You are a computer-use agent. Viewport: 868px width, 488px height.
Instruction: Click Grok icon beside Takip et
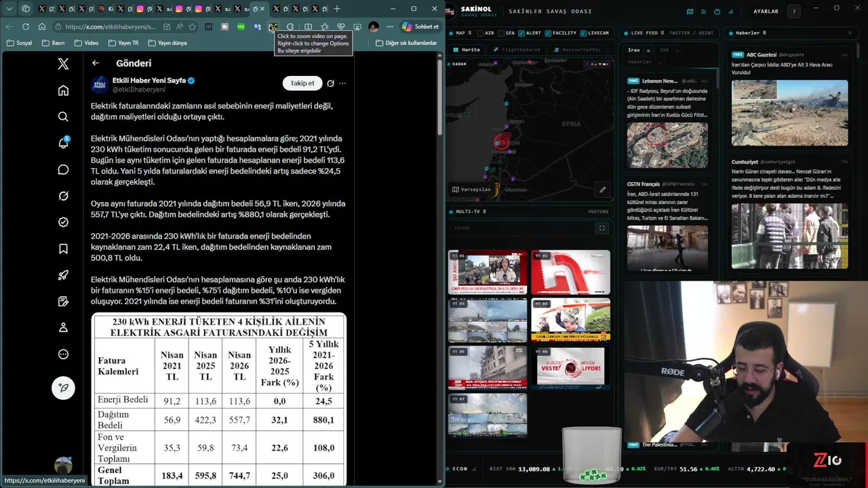pyautogui.click(x=330, y=83)
